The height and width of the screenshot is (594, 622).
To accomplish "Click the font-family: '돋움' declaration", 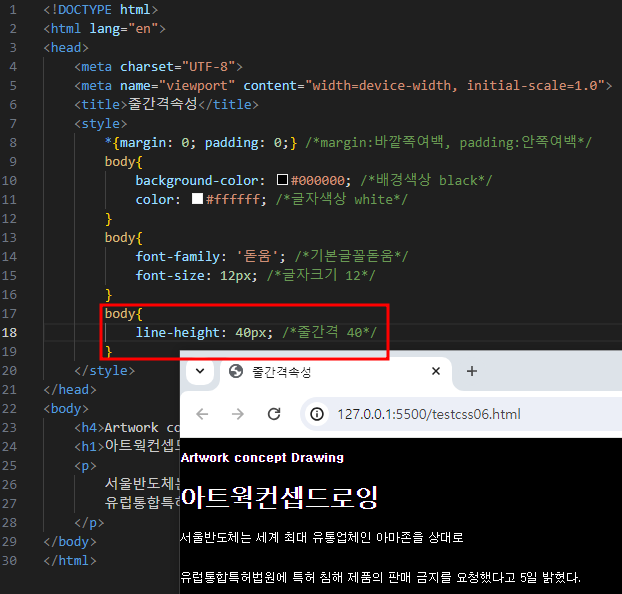I will [x=210, y=256].
